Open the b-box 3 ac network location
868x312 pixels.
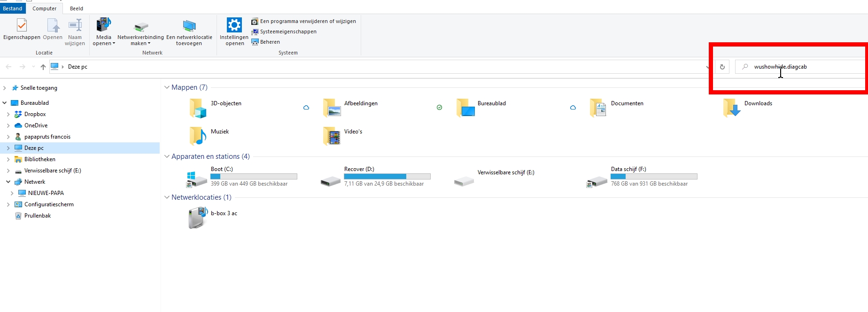coord(198,218)
